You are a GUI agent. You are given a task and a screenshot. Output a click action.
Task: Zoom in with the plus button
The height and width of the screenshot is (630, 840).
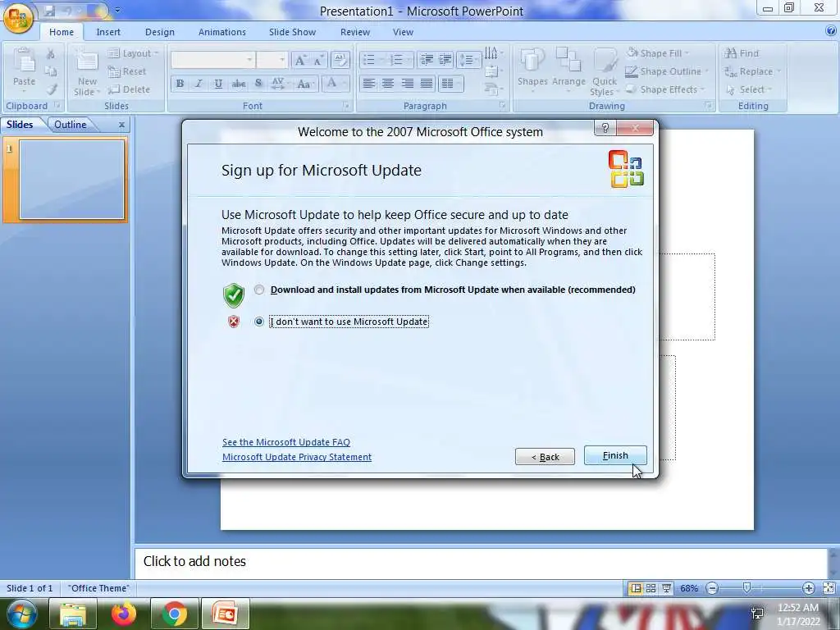[808, 588]
